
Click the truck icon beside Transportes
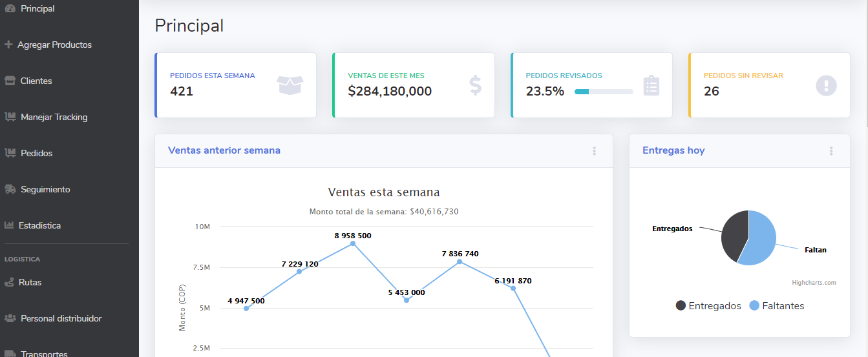click(x=10, y=354)
